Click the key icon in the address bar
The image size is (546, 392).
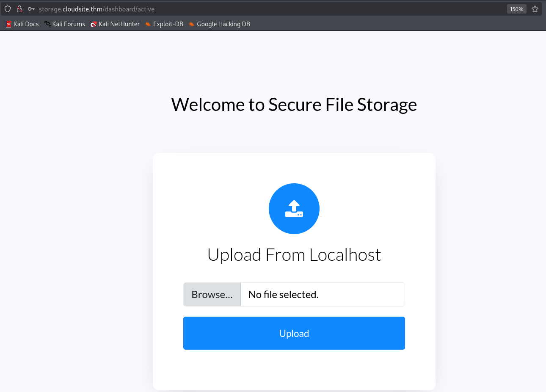(x=30, y=8)
